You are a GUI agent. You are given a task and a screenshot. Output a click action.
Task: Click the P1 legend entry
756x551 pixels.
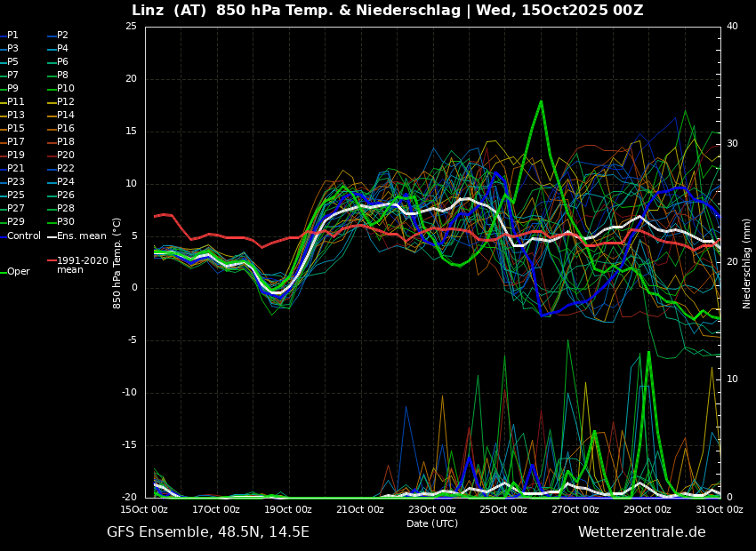[x=12, y=36]
